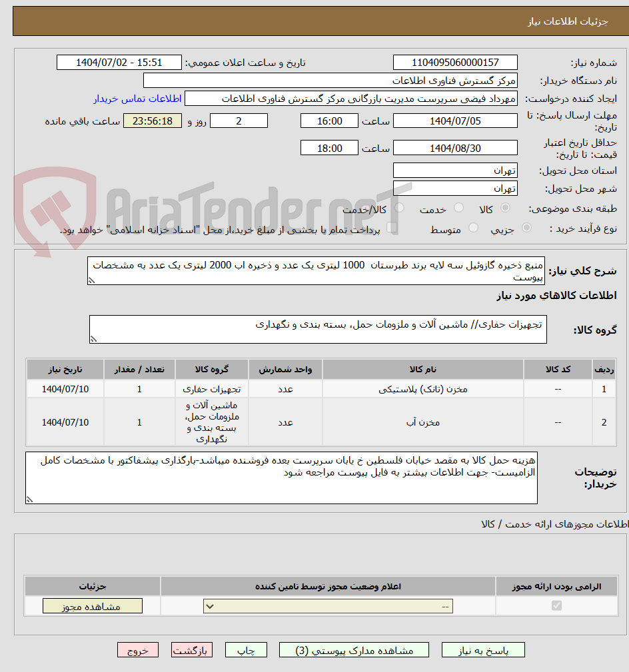Click the چاپ (print) button
Viewport: 629px width, 672px height.
[x=245, y=649]
